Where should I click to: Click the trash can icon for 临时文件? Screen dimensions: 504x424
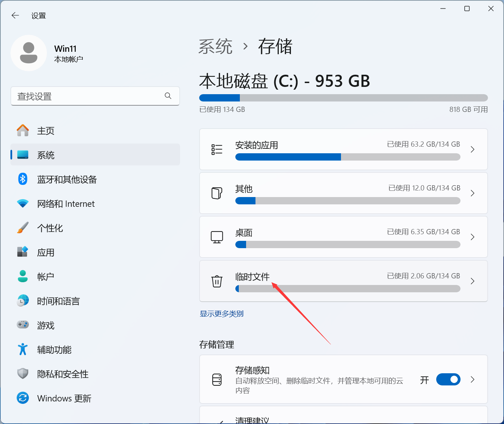coord(217,281)
